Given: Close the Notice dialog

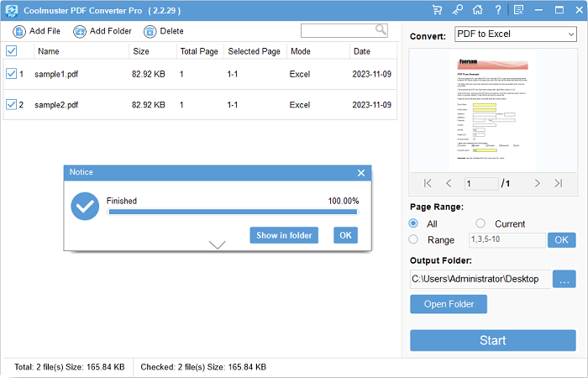Looking at the screenshot, I should 361,173.
